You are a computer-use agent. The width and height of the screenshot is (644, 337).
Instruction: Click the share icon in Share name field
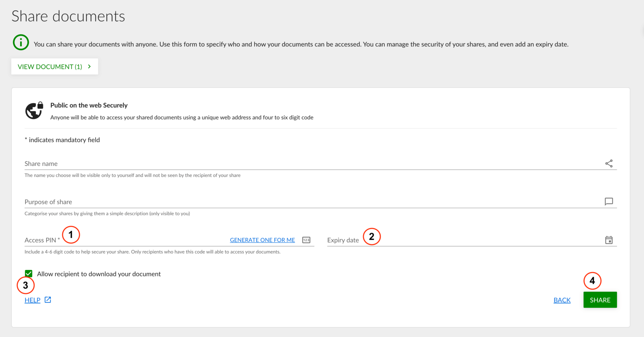point(609,163)
